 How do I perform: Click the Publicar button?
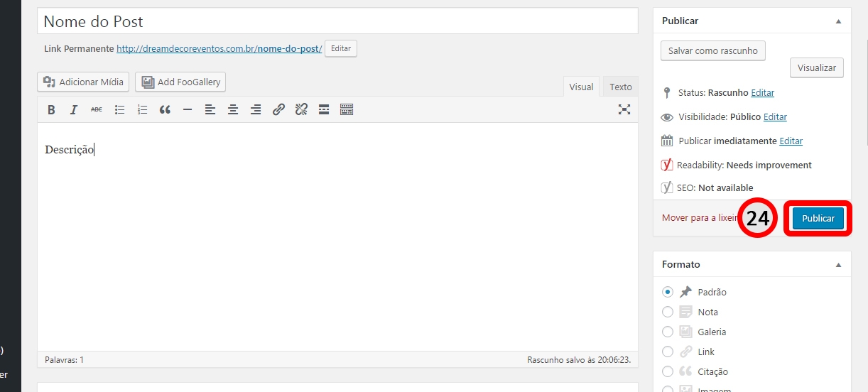818,218
